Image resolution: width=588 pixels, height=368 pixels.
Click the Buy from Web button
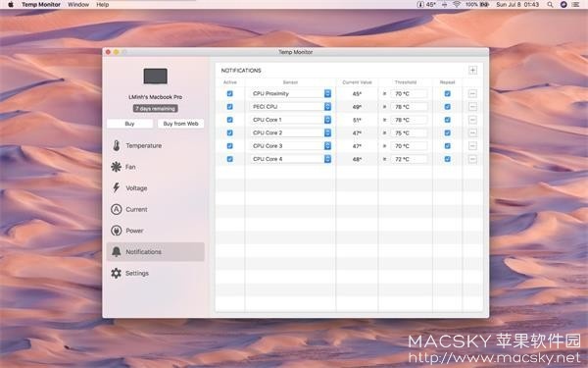(x=180, y=124)
